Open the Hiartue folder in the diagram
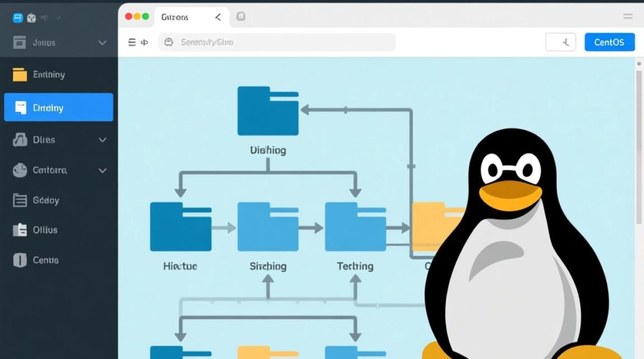Screen dimensions: 644x359 [181, 226]
